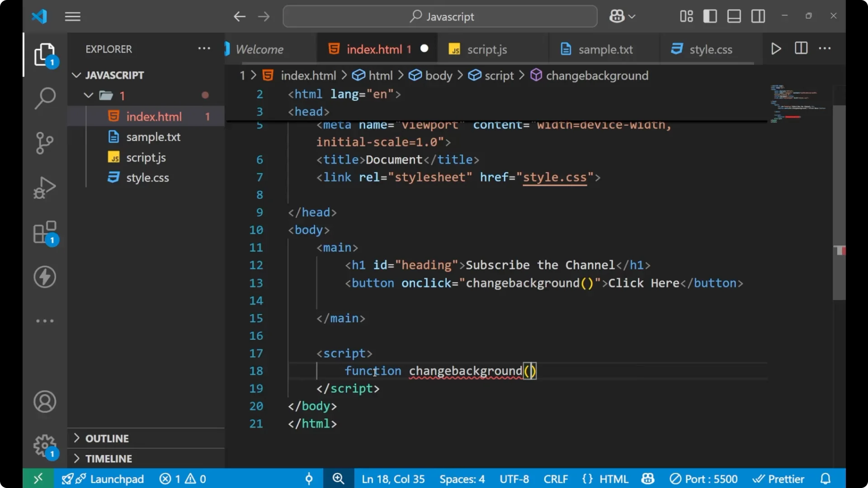868x488 pixels.
Task: Open the Run and Debug panel
Action: pyautogui.click(x=44, y=188)
